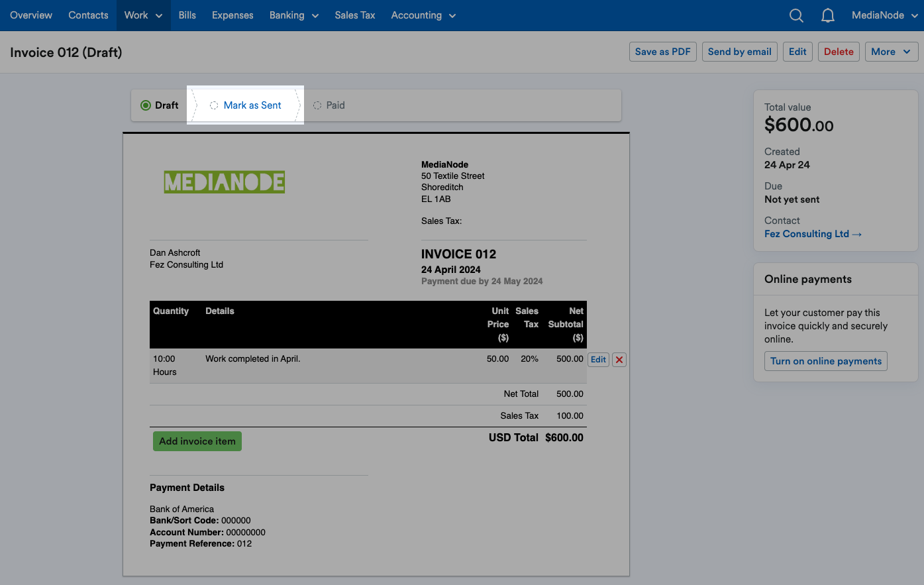This screenshot has height=585, width=924.
Task: Open the notifications bell
Action: click(828, 15)
